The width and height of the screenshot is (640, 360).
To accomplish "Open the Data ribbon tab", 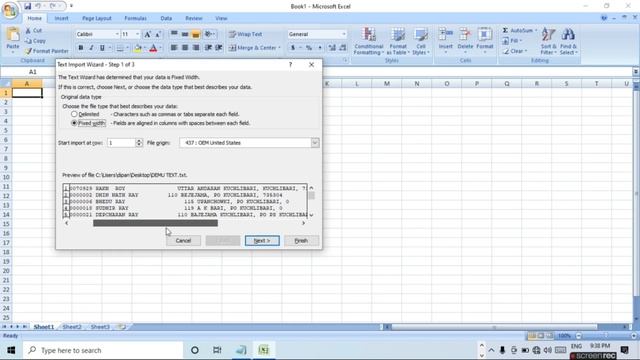I will point(166,18).
